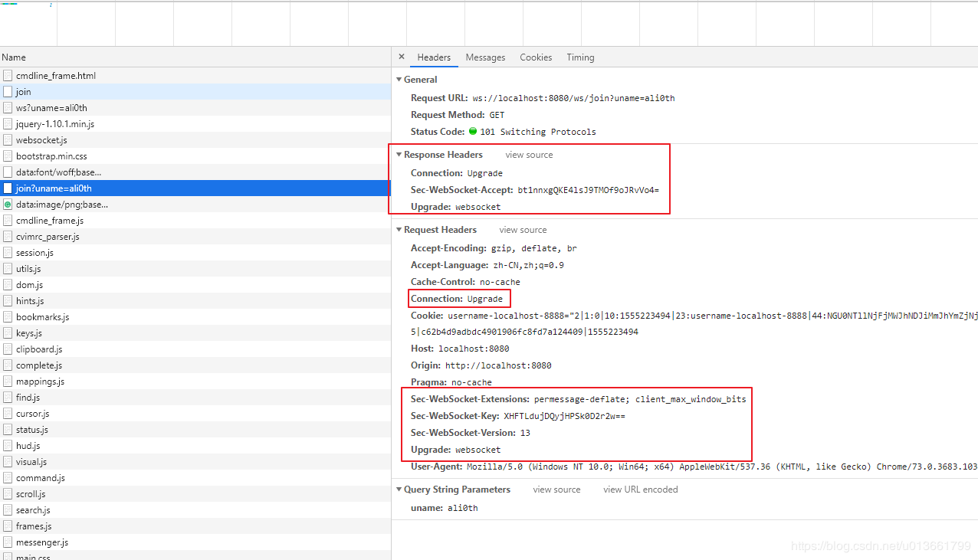Select search.js request
The width and height of the screenshot is (978, 560).
click(x=195, y=510)
